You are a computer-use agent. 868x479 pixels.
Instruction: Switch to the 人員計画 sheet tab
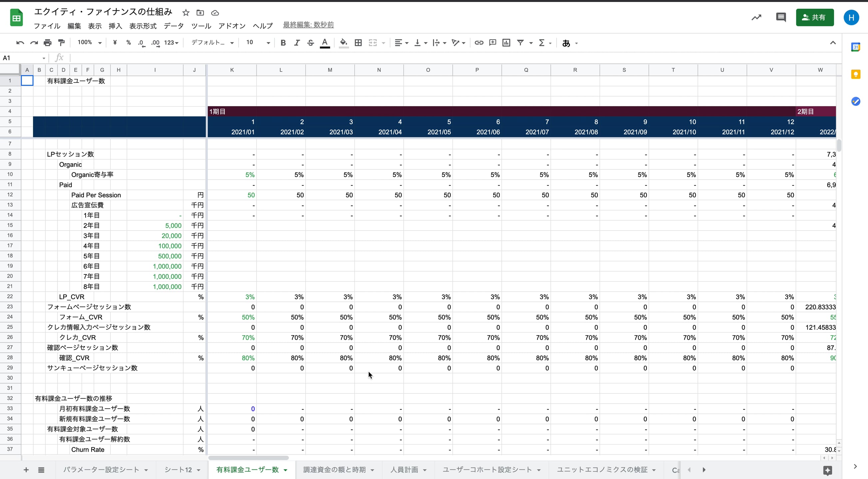[x=404, y=470]
